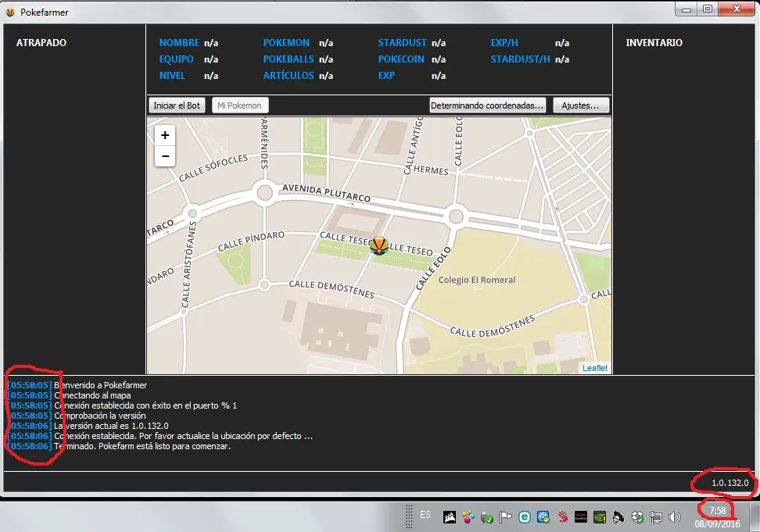The image size is (760, 532).
Task: Click the Pokeball location marker on map
Action: 378,245
